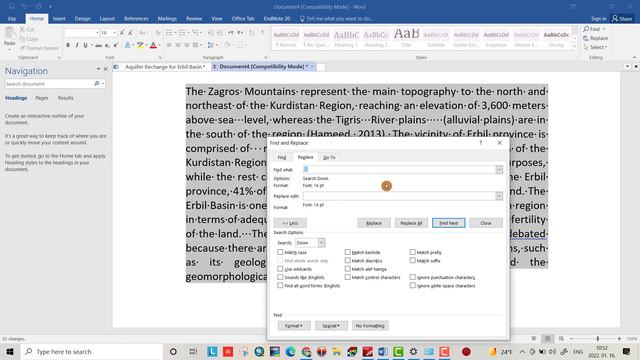
Task: Click the Search document box
Action: click(48, 84)
